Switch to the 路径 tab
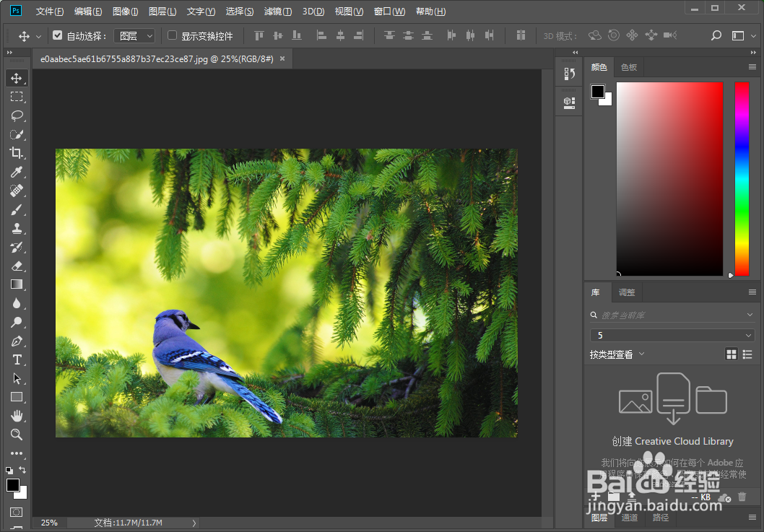Screen dimensions: 764x532 click(661, 518)
